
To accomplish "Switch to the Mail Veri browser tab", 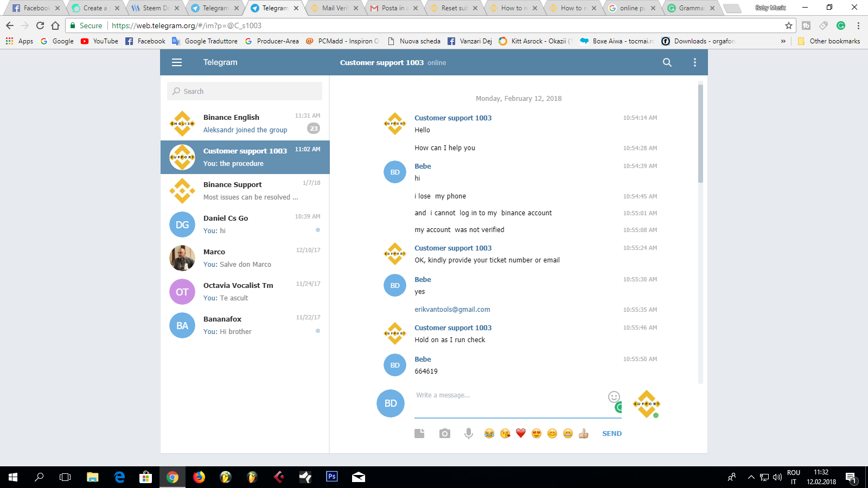I will [x=334, y=8].
